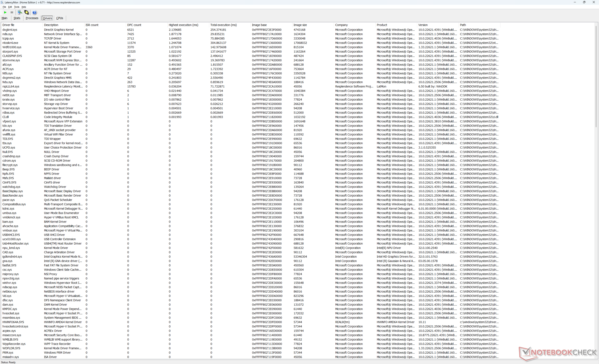Screen dimensions: 599x364
Task: Open the Main tab
Action: click(x=4, y=18)
